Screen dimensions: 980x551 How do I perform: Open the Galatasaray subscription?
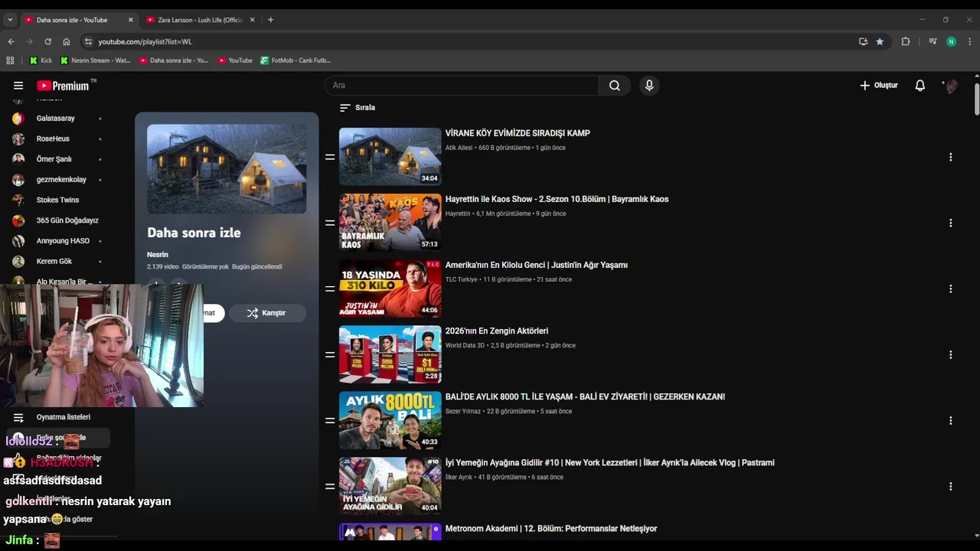57,119
